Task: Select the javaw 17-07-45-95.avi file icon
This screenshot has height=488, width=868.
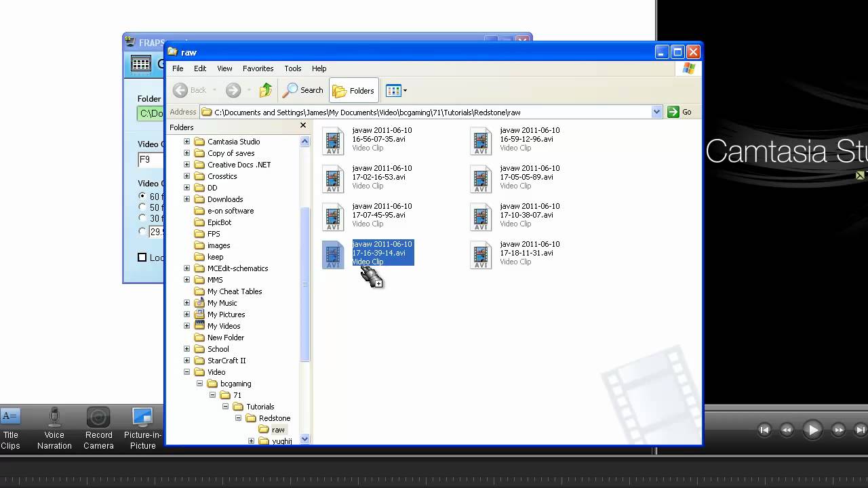Action: point(333,217)
